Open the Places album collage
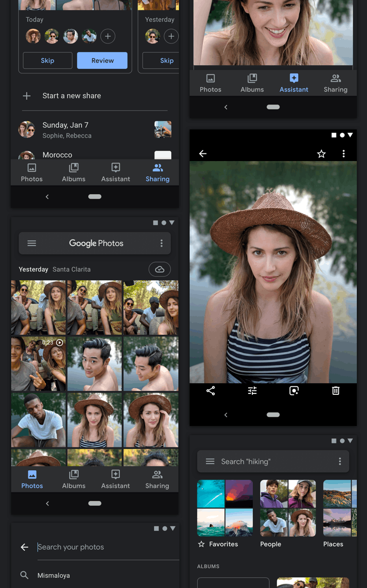 coord(340,508)
